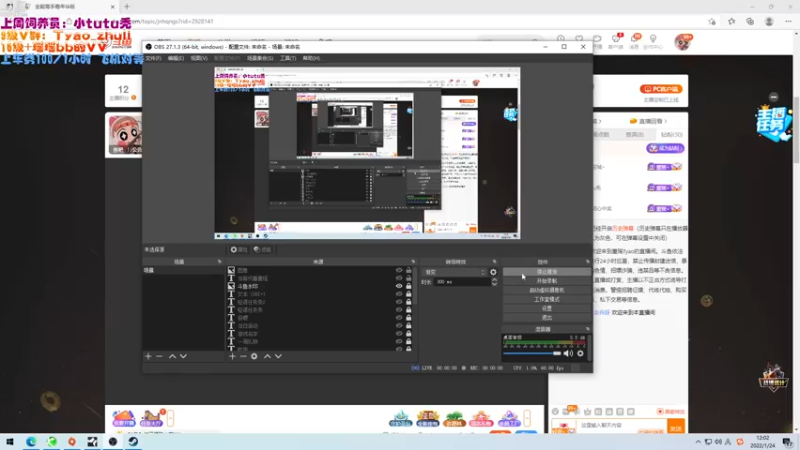
Task: Open 渐变 transition type dropdown
Action: [x=455, y=272]
